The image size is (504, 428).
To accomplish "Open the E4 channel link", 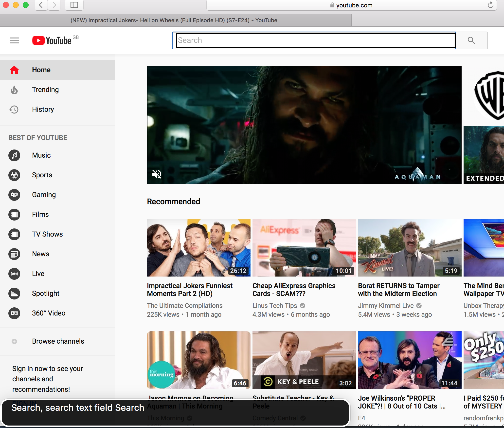I will coord(361,418).
